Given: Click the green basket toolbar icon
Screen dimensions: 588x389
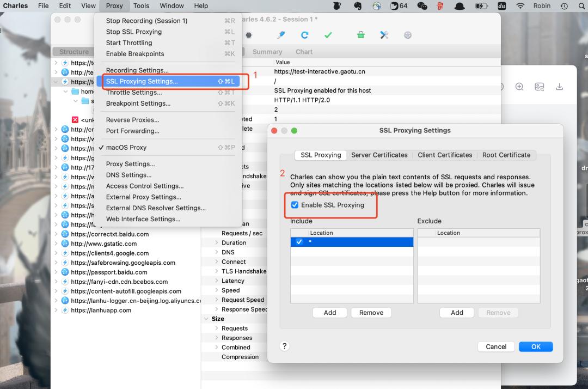Looking at the screenshot, I should click(361, 35).
